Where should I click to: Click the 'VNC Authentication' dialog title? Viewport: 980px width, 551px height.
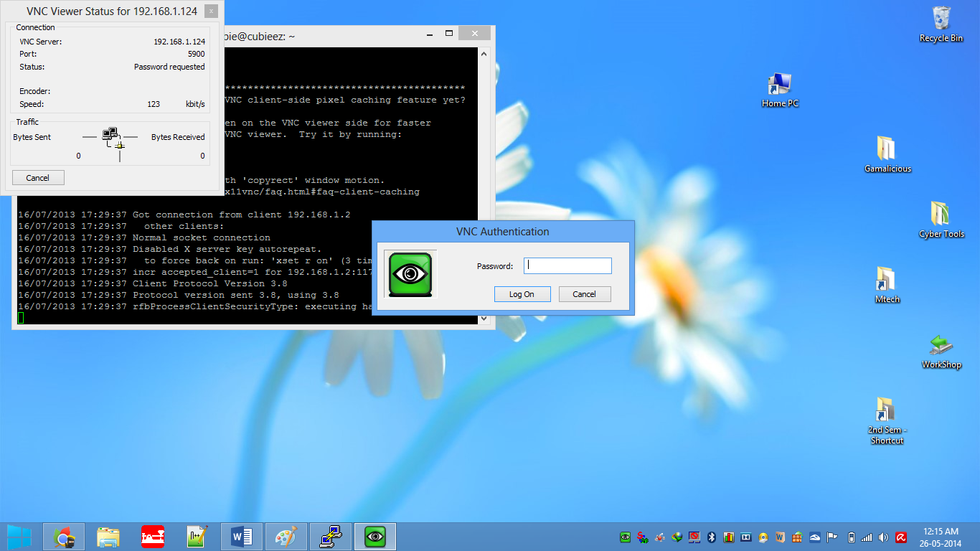tap(503, 232)
